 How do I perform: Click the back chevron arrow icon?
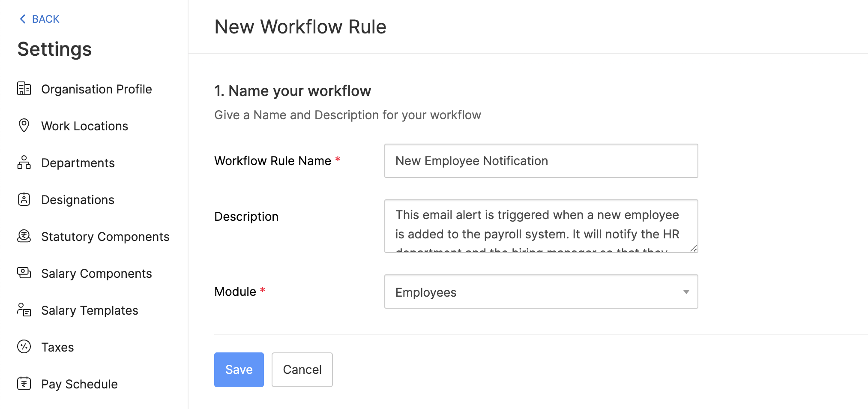tap(23, 19)
